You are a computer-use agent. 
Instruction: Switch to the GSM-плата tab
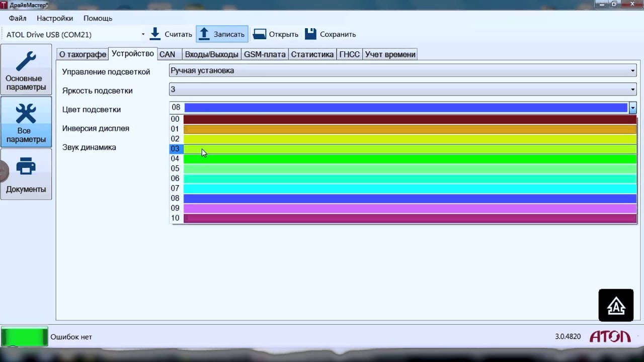pos(265,54)
